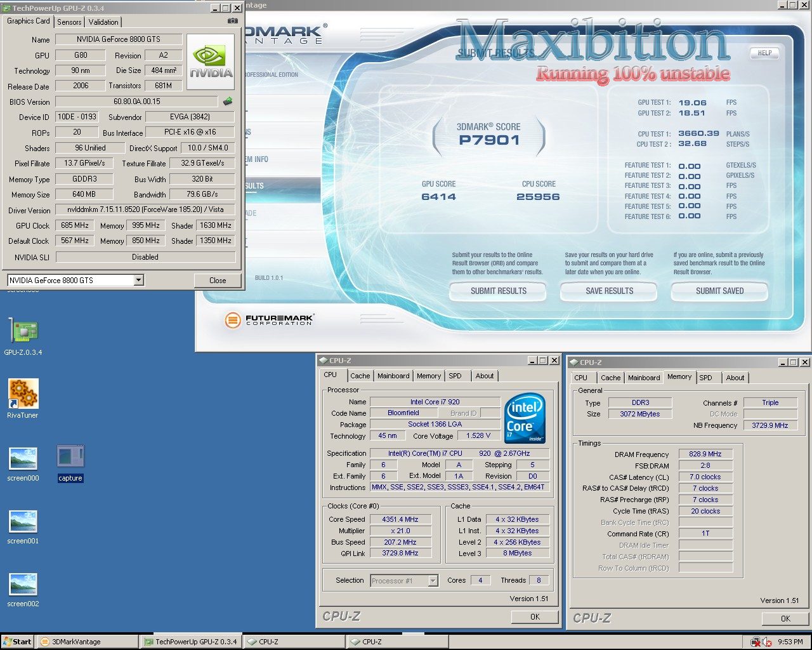Open the RivaTuner desktop shortcut
812x650 pixels.
tap(23, 399)
